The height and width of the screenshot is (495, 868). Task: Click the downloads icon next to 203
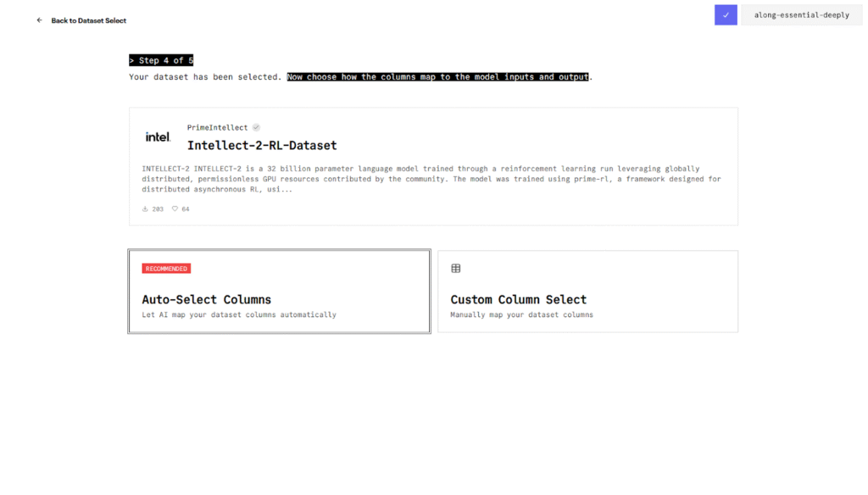145,209
